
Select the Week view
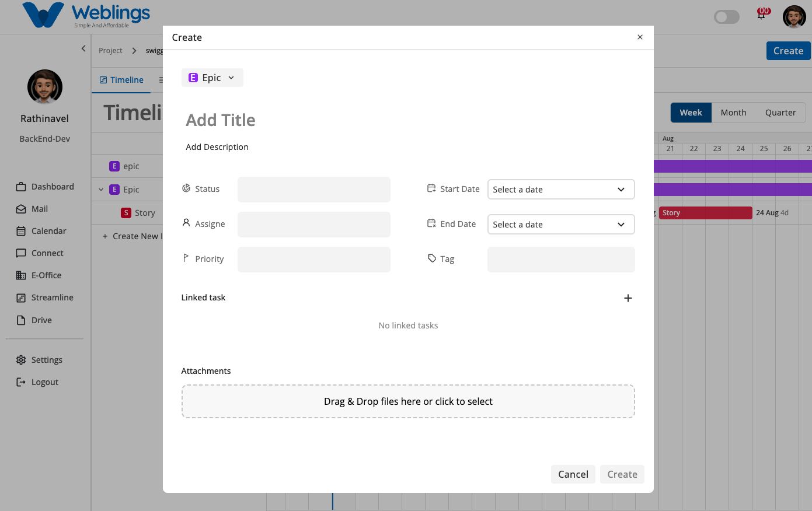click(x=691, y=113)
